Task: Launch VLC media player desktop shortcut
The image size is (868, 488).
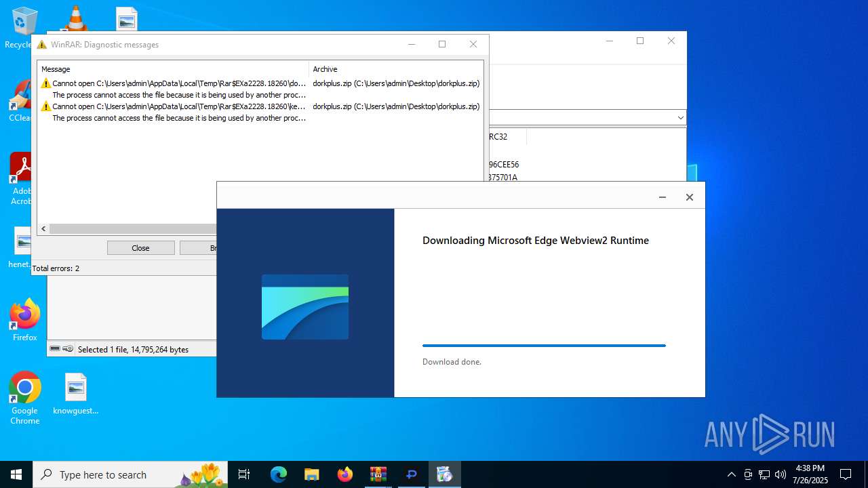Action: pos(75,18)
